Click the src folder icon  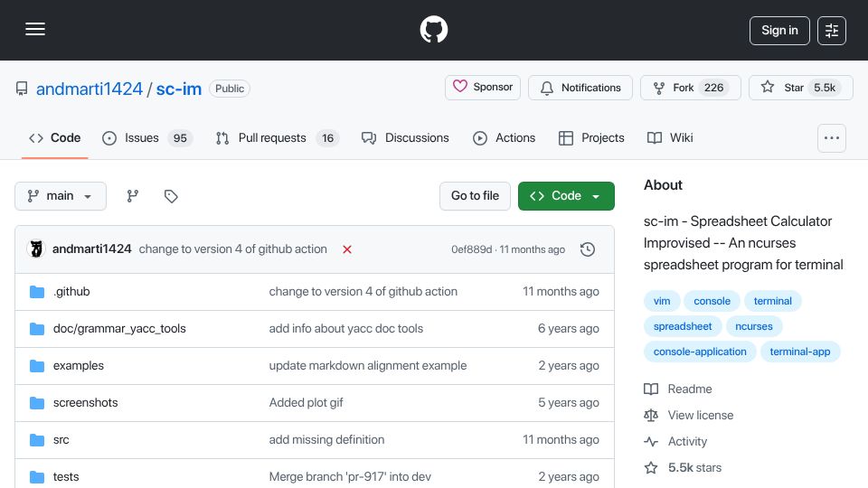(37, 440)
